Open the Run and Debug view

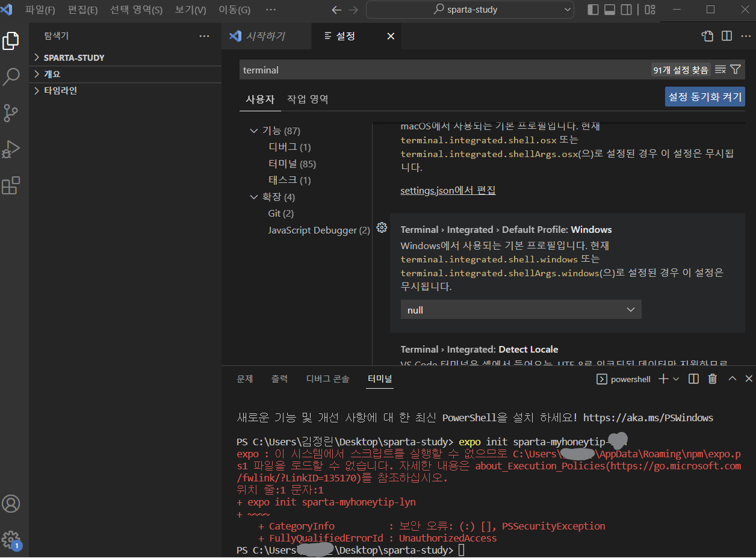11,149
